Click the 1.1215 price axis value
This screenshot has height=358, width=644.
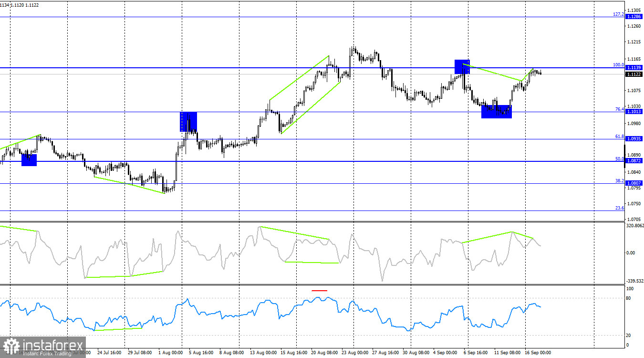coord(634,42)
